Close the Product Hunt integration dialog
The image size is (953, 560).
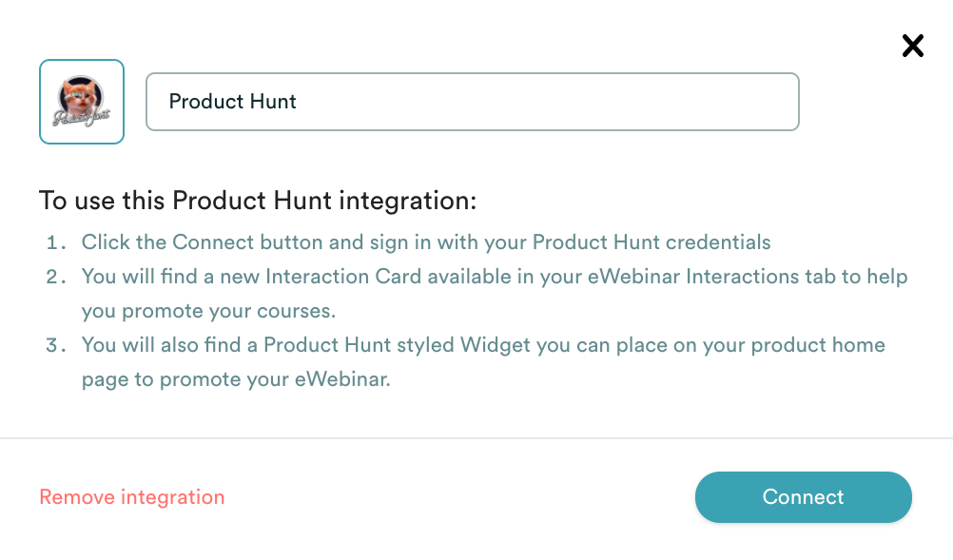(x=912, y=46)
